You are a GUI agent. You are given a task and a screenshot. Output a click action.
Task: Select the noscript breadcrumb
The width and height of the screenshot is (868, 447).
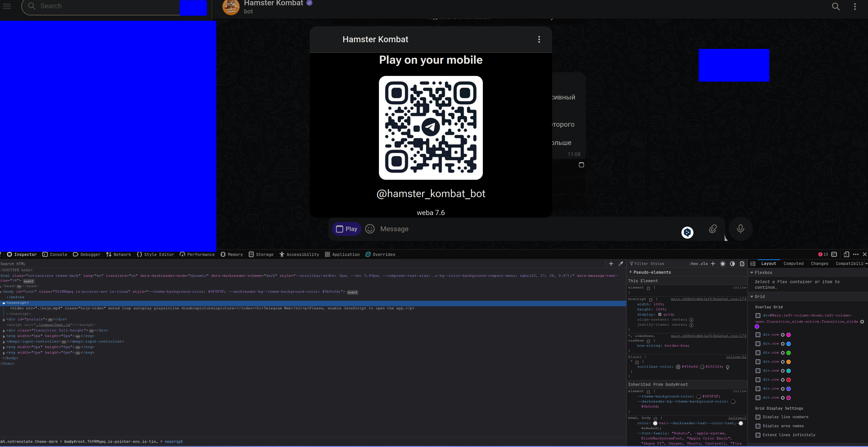tap(174, 442)
